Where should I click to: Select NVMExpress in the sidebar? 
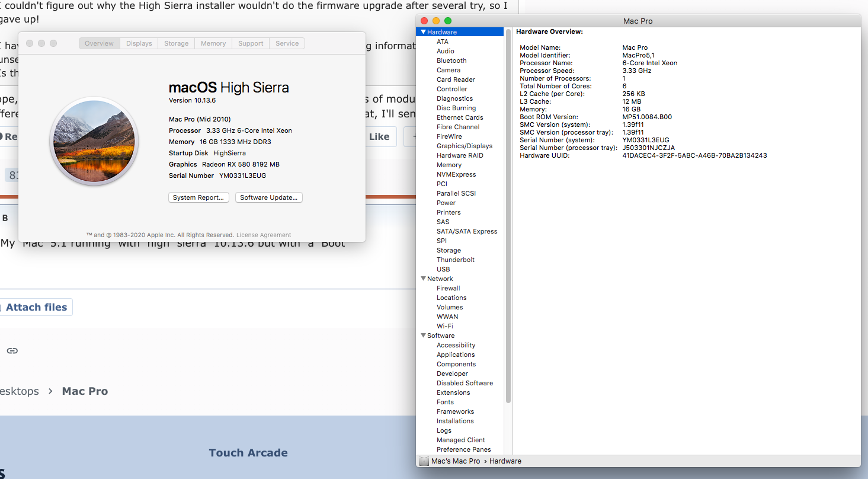456,174
